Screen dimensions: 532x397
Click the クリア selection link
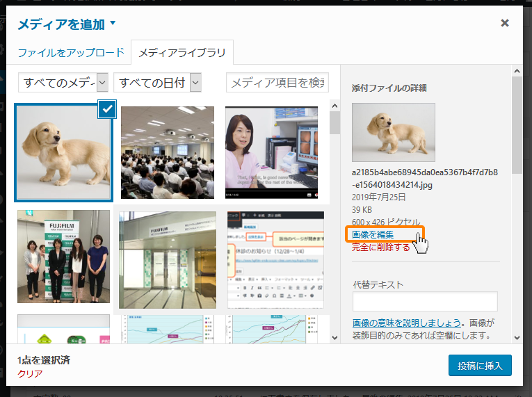(30, 373)
